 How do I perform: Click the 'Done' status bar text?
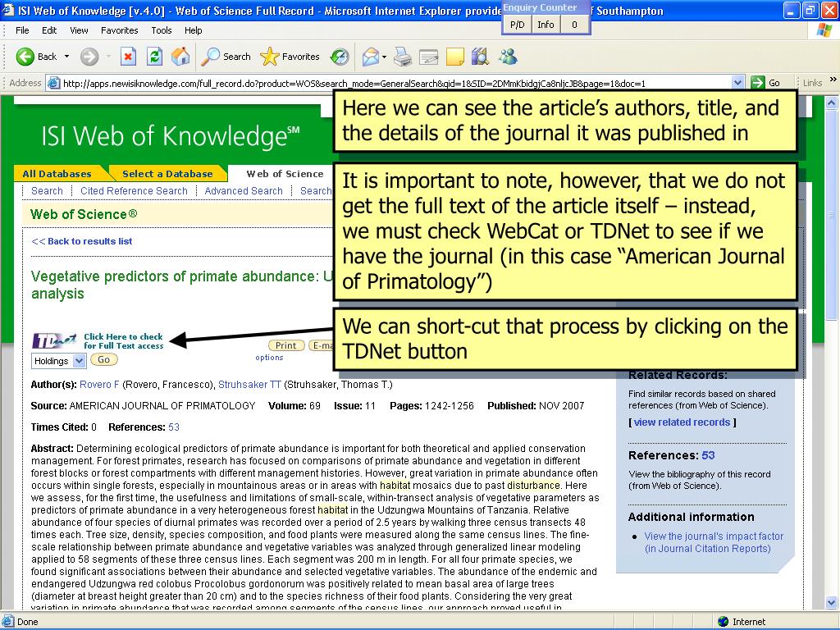coord(27,622)
